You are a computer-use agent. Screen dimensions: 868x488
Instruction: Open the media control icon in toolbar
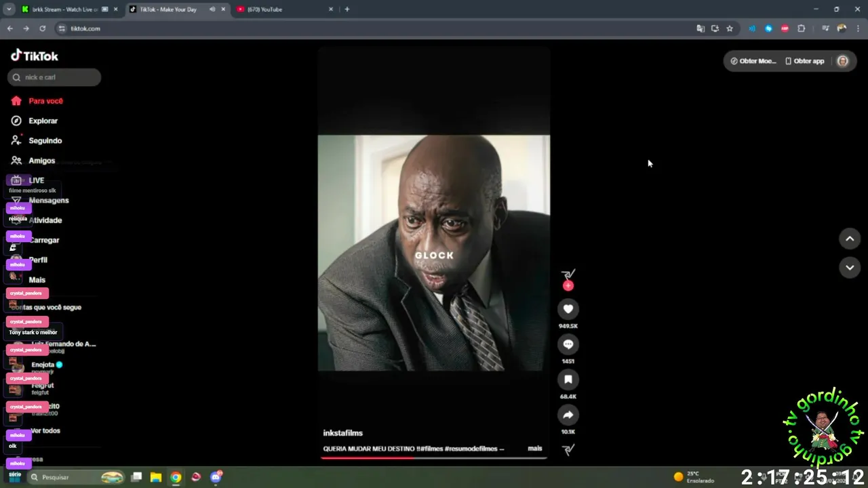pyautogui.click(x=825, y=28)
